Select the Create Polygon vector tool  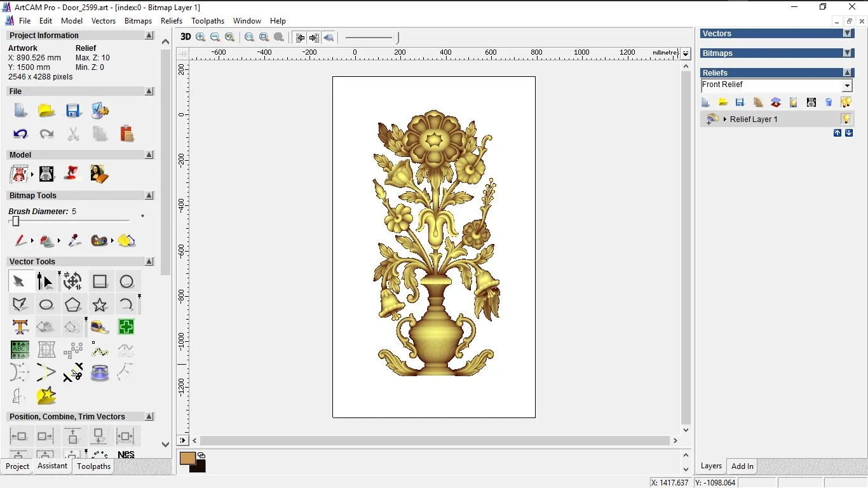73,305
